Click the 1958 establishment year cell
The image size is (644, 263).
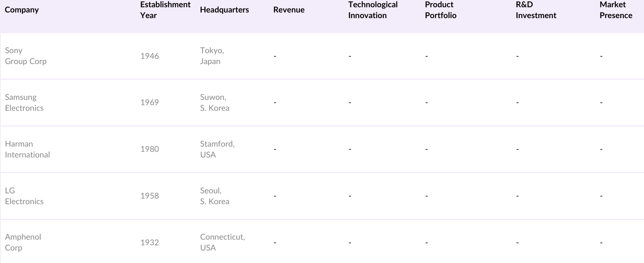tap(149, 196)
